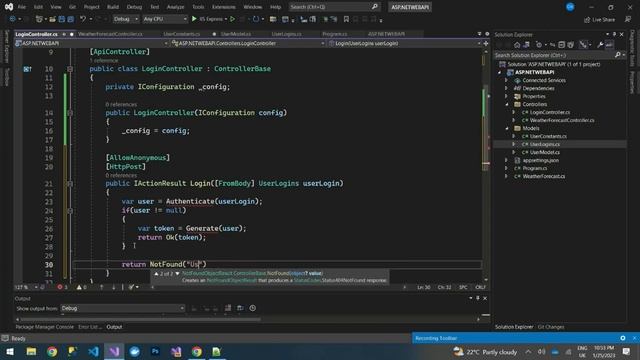Click the Save All toolbar icon
640x360 pixels.
[x=71, y=19]
